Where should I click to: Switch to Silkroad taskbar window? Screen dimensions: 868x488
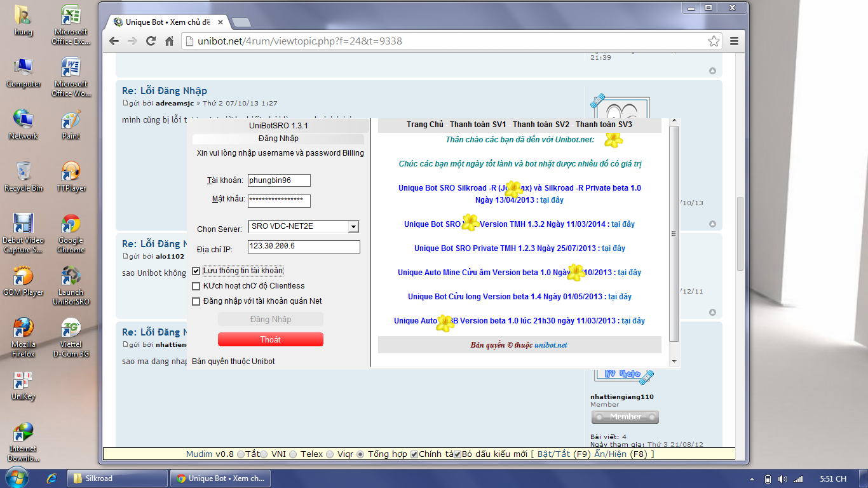pos(117,478)
